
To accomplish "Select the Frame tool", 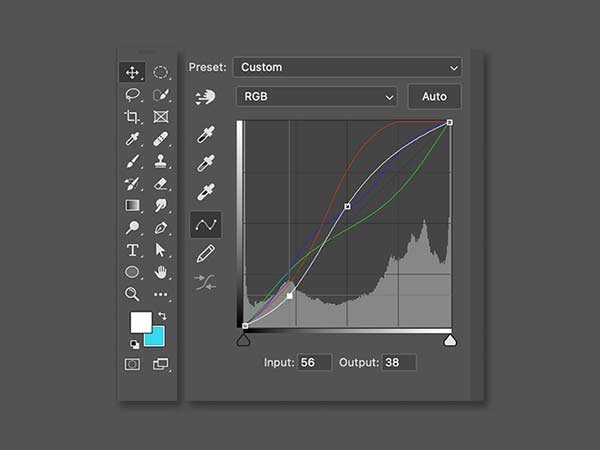I will (161, 117).
